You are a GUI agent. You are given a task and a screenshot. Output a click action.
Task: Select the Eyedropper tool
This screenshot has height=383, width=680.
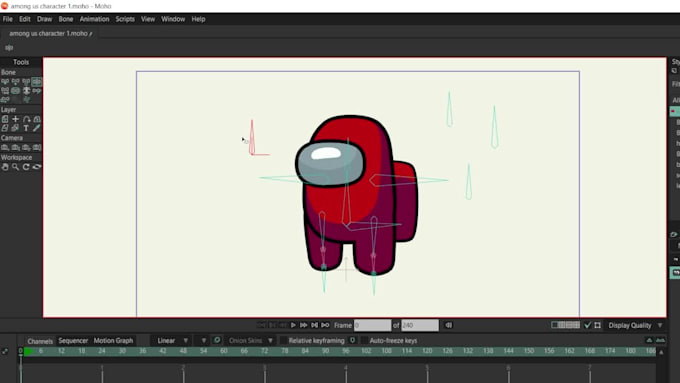37,128
